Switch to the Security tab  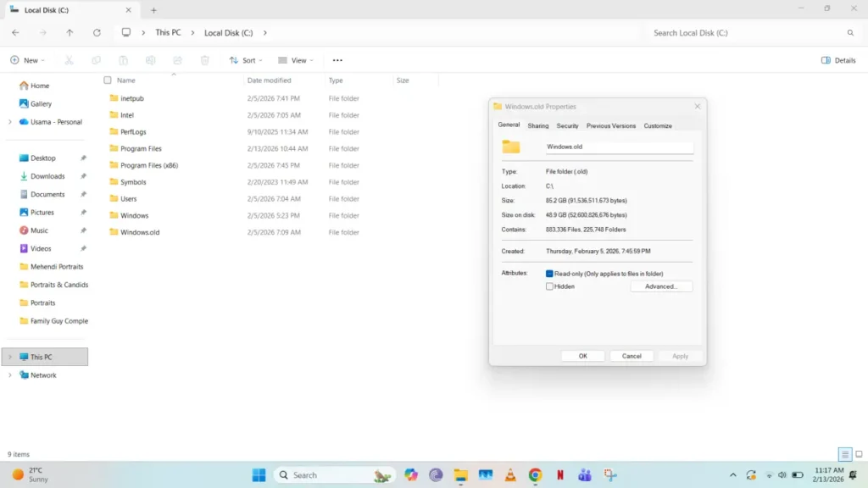tap(567, 125)
